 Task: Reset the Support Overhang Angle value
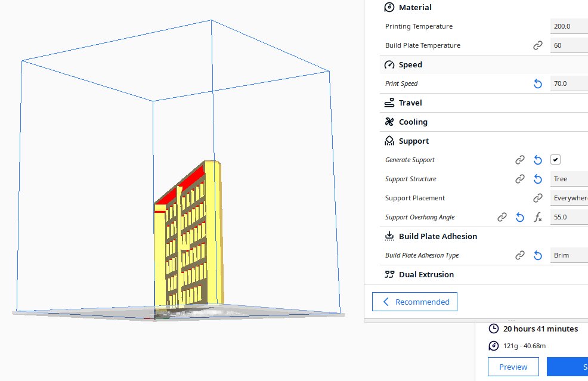tap(520, 217)
